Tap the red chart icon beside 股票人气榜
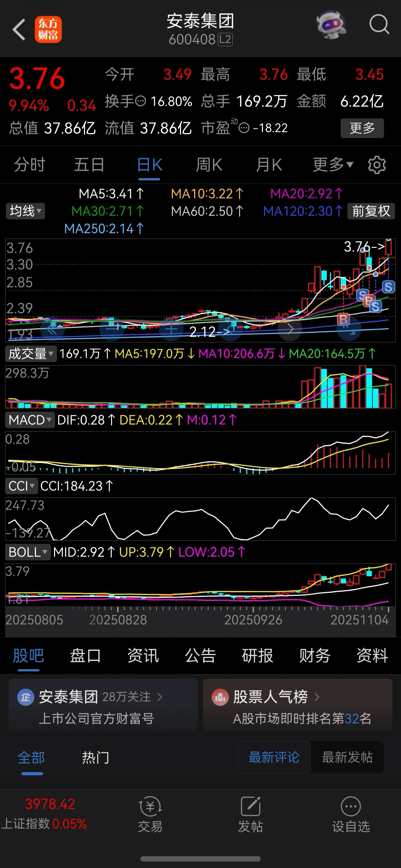This screenshot has width=401, height=868. point(220,697)
